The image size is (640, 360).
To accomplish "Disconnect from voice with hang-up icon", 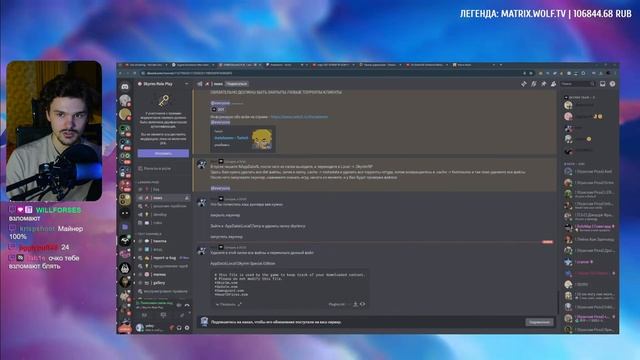I will [187, 305].
